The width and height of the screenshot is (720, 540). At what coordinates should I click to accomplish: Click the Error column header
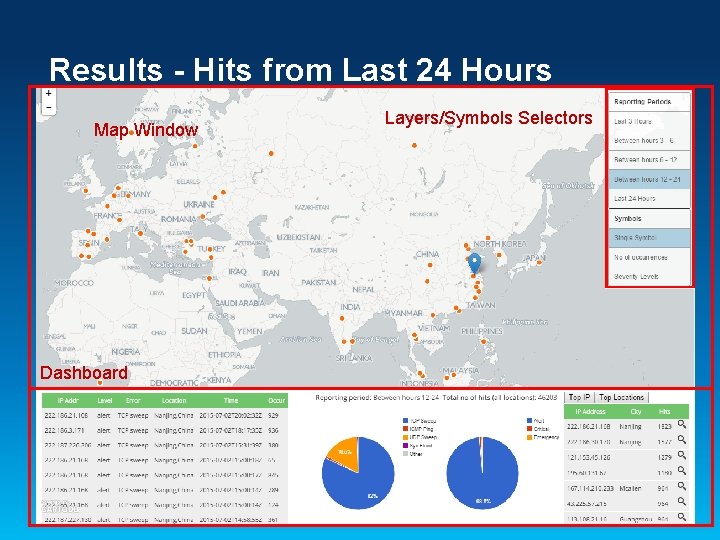pos(133,400)
